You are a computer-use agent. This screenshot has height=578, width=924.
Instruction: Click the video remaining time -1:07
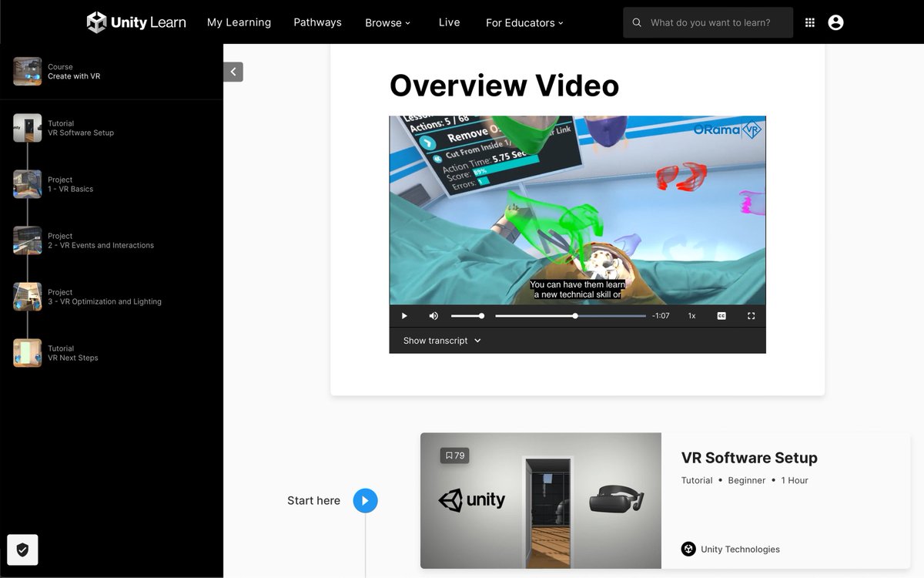click(x=661, y=316)
